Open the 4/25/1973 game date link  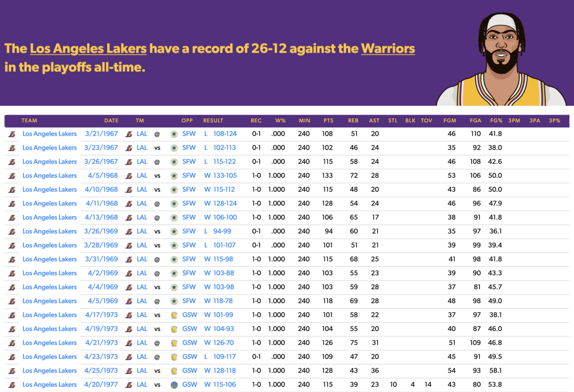101,370
